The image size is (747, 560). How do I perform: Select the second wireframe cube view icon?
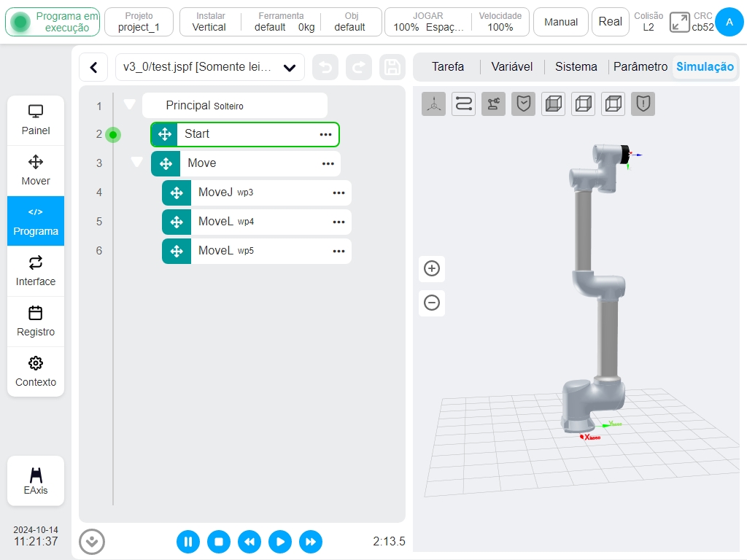pos(584,104)
